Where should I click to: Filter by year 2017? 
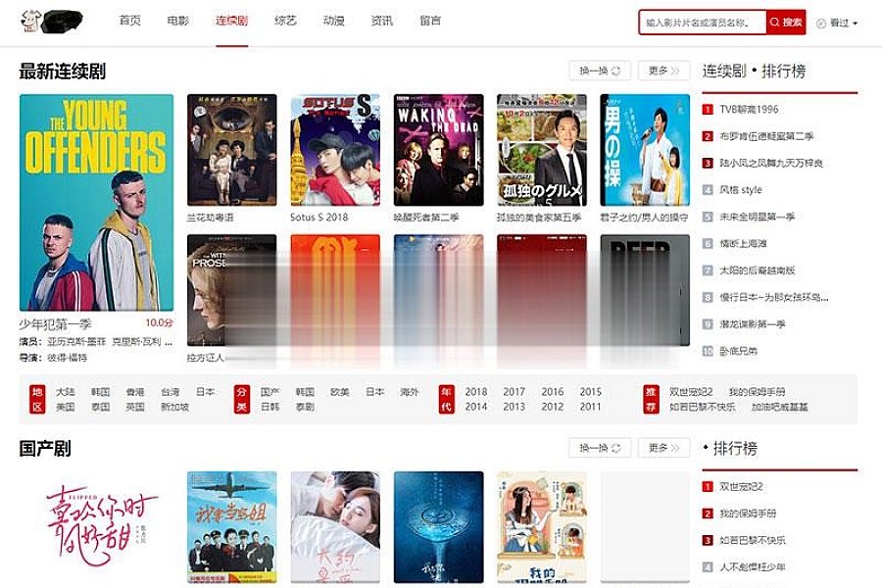coord(514,392)
